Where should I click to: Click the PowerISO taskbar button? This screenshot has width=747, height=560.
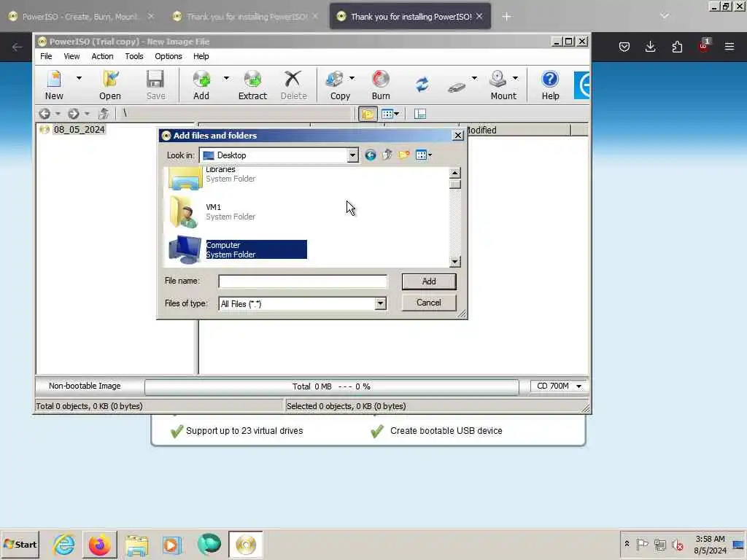pos(245,544)
